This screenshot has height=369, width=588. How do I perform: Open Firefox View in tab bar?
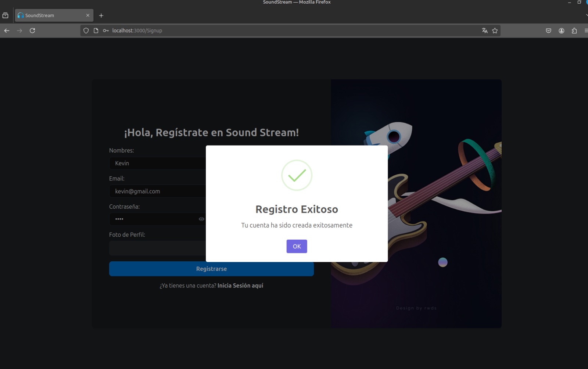point(6,15)
